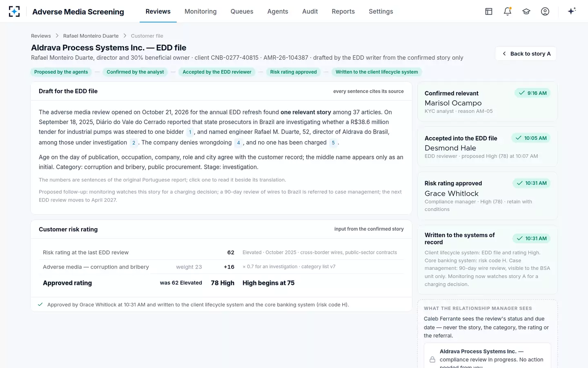
Task: Click the High begins at 75 text
Action: click(268, 283)
